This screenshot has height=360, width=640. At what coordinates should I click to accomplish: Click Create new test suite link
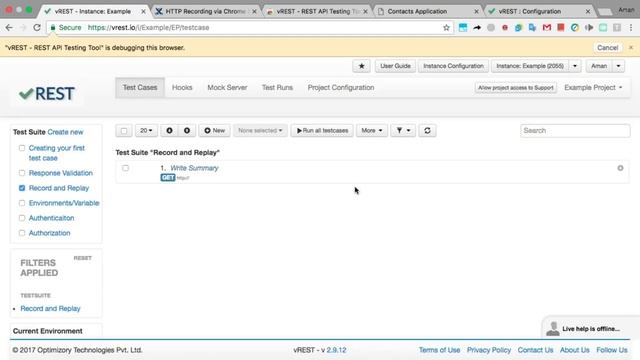(x=65, y=132)
